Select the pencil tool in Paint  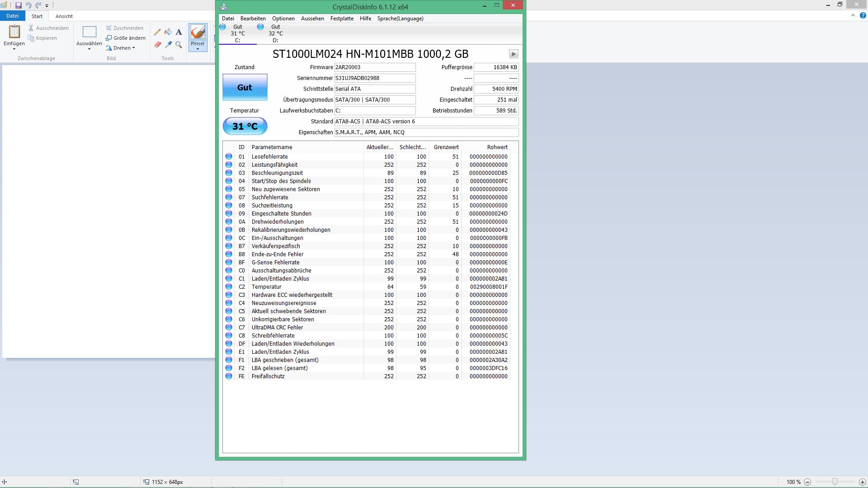pyautogui.click(x=157, y=32)
